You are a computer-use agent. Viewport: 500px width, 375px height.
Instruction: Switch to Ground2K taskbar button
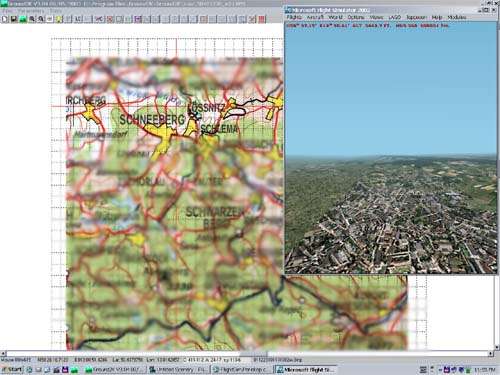(x=115, y=369)
